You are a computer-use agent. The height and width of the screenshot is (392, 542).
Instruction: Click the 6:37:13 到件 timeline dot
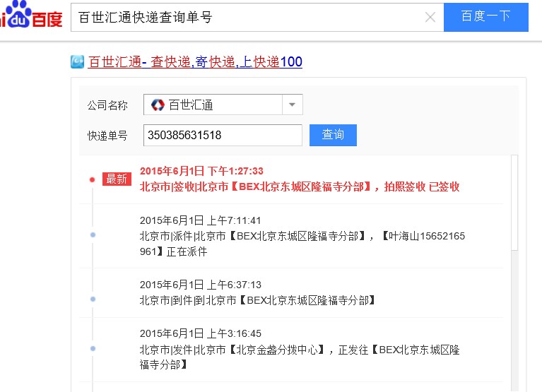(x=93, y=299)
